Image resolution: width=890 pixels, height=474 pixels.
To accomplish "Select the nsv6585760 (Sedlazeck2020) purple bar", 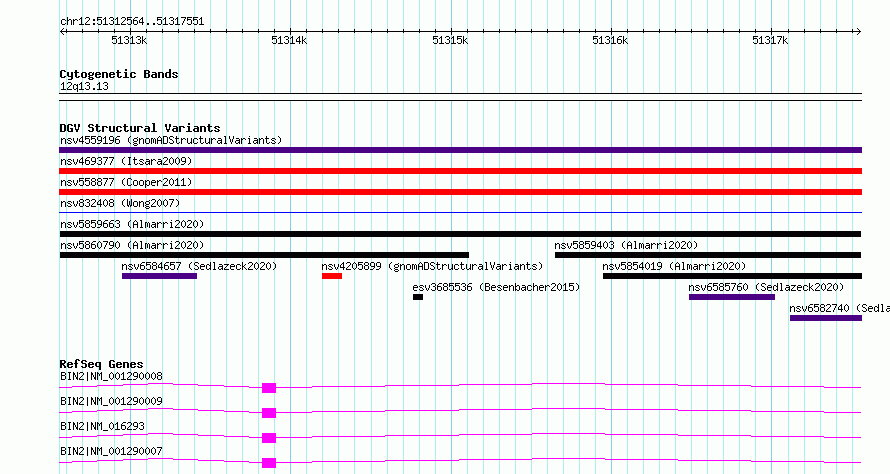I will pos(732,297).
